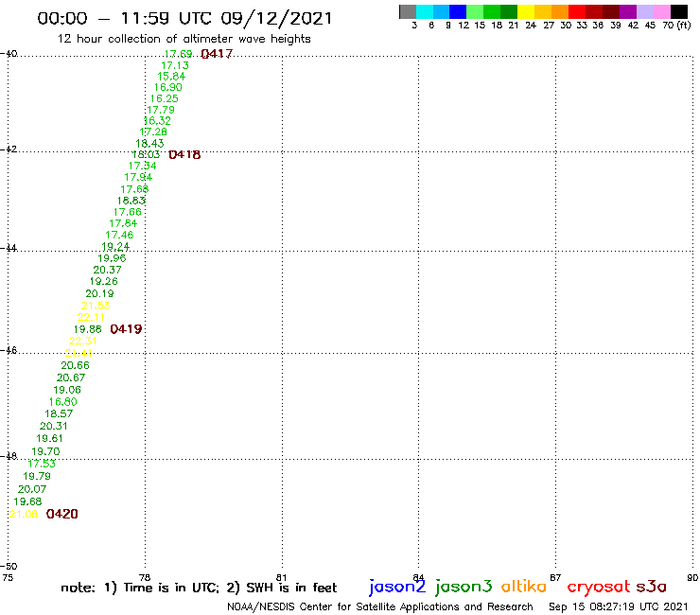
Task: Click the time marker 0418
Action: [184, 154]
